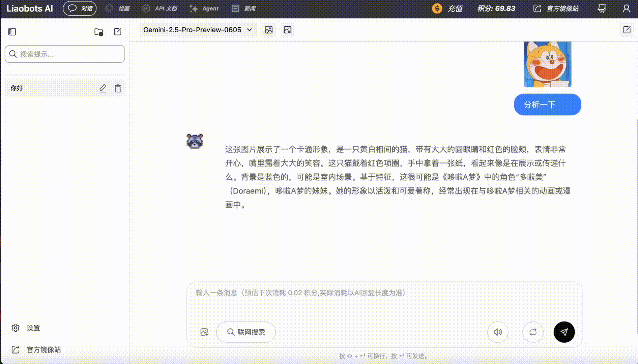Collapse the sidebar panel
Viewport: 638px width, 364px height.
pyautogui.click(x=12, y=32)
